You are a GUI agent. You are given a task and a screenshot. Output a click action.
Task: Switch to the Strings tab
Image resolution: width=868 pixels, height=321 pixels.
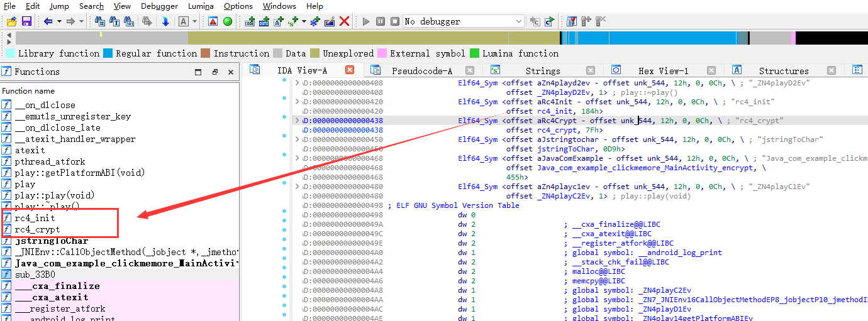click(542, 70)
